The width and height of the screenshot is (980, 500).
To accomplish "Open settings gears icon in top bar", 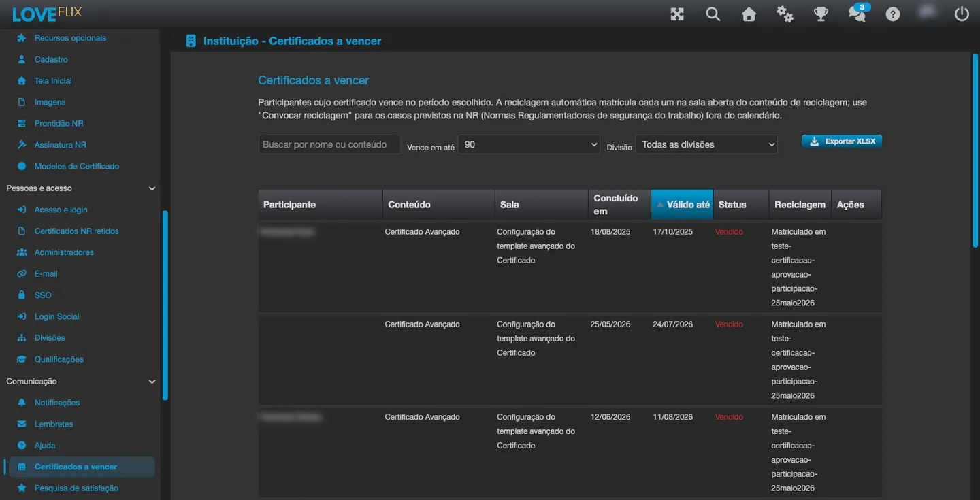I will click(x=785, y=14).
